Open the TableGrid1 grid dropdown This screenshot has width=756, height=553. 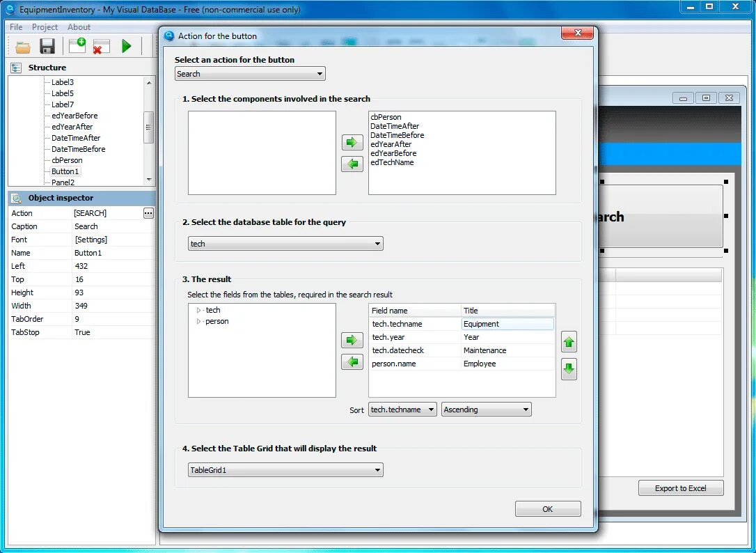pyautogui.click(x=285, y=470)
